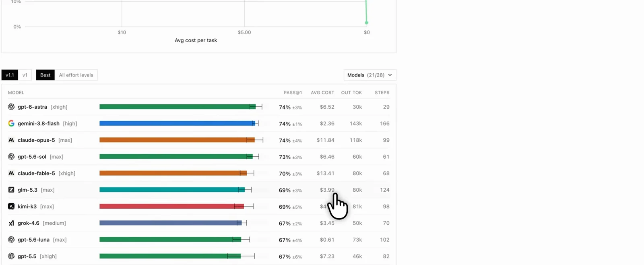Click the Avg cost per task axis label
The width and height of the screenshot is (644, 265).
(x=196, y=40)
